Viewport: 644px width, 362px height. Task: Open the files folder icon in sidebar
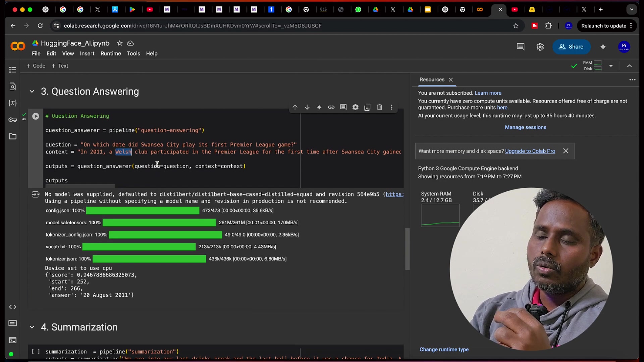pos(12,136)
